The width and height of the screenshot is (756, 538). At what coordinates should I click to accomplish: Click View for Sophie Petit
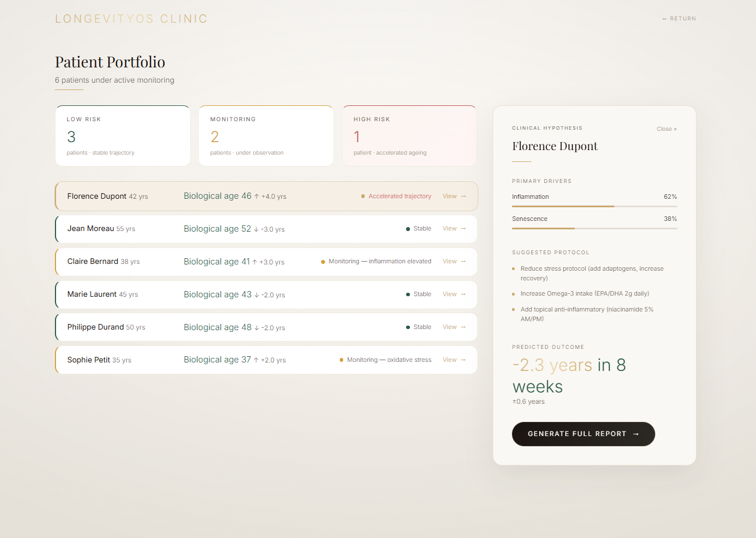click(454, 360)
